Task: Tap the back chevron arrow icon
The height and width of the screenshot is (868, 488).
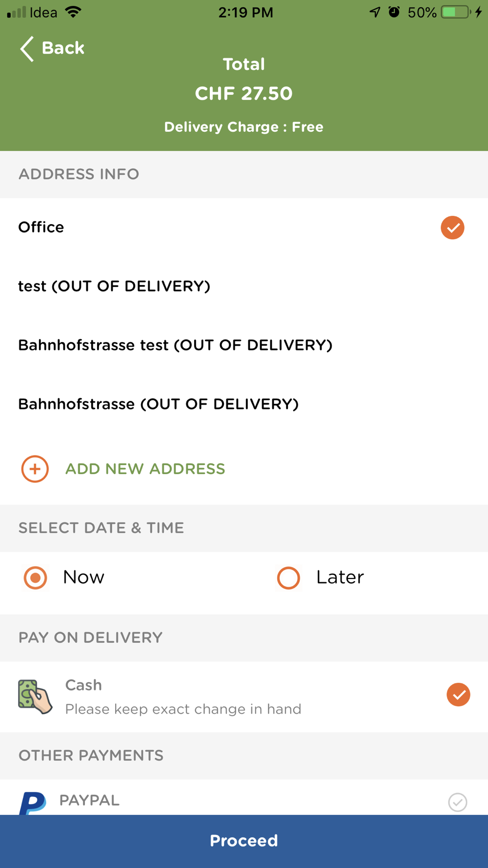Action: [x=27, y=49]
